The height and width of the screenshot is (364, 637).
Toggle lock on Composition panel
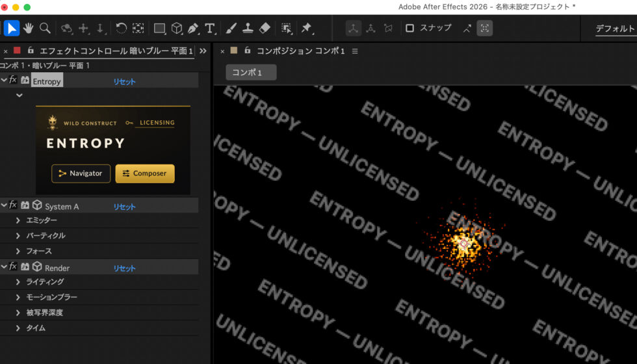pyautogui.click(x=248, y=51)
